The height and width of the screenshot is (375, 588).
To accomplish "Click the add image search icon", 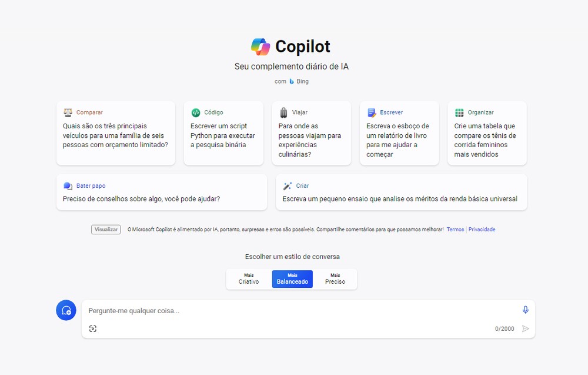I will (x=93, y=328).
